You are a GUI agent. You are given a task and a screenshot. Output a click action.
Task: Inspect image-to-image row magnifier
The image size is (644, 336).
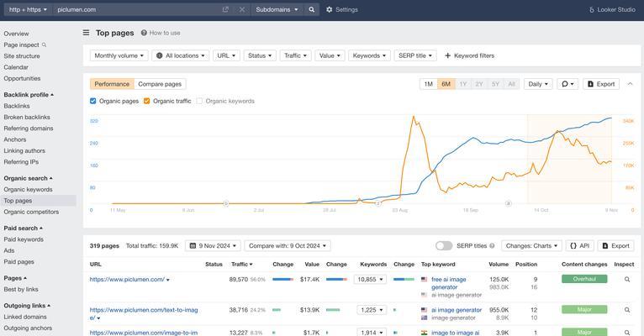coord(627,333)
